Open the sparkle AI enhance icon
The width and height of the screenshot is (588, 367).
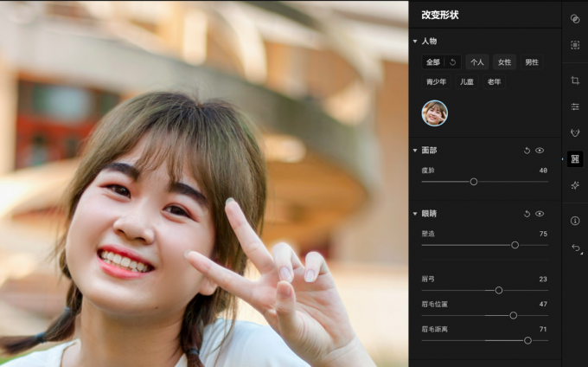pyautogui.click(x=575, y=185)
